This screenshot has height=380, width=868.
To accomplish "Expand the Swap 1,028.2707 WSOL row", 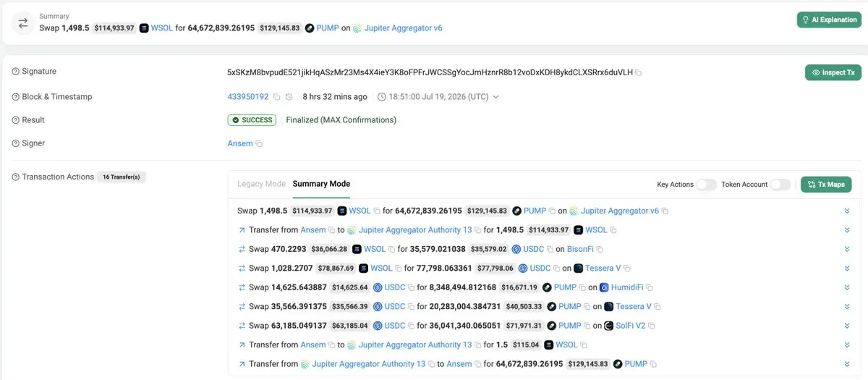I will [x=847, y=269].
